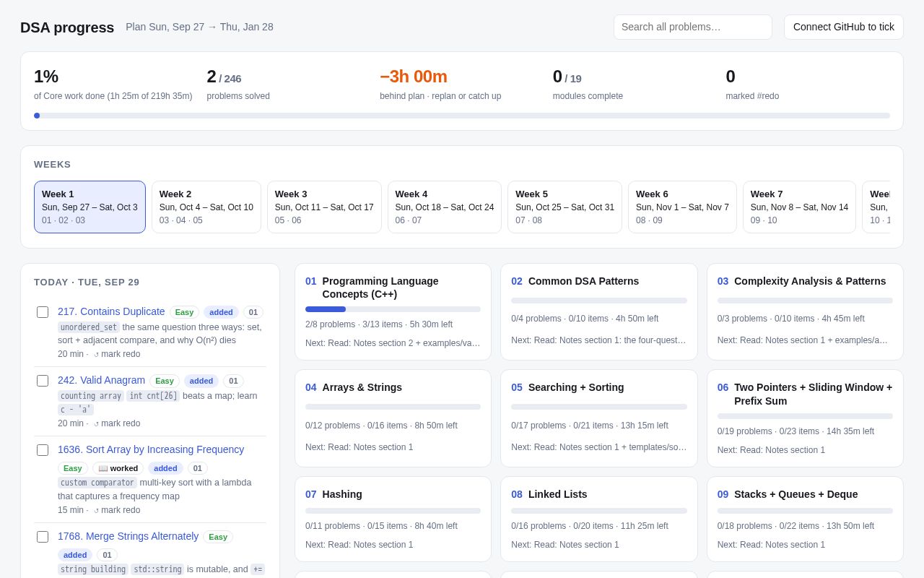Check off 1636. Sort Array by Increasing Frequency
Screen dimensions: 924x578
click(x=43, y=450)
